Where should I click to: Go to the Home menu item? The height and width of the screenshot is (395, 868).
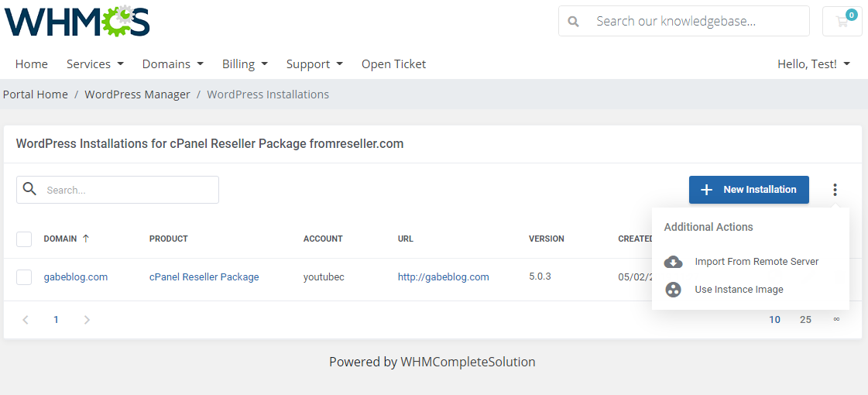click(x=32, y=64)
